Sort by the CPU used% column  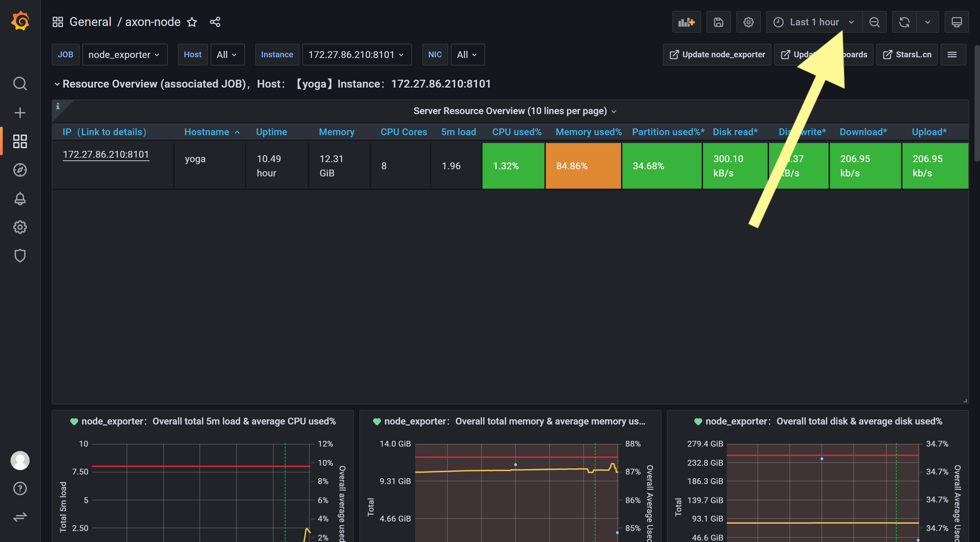coord(516,132)
